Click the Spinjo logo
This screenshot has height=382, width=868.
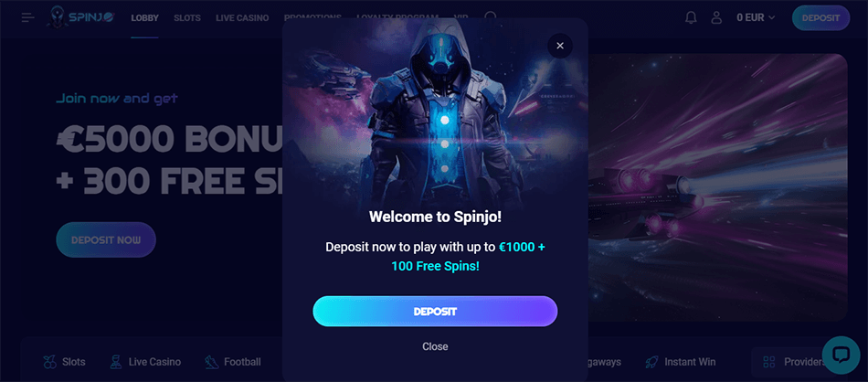(80, 17)
